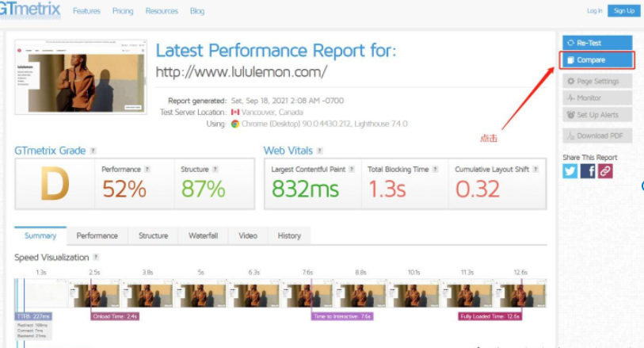Click the Time to Interactive marker
This screenshot has width=644, height=348.
pos(342,316)
